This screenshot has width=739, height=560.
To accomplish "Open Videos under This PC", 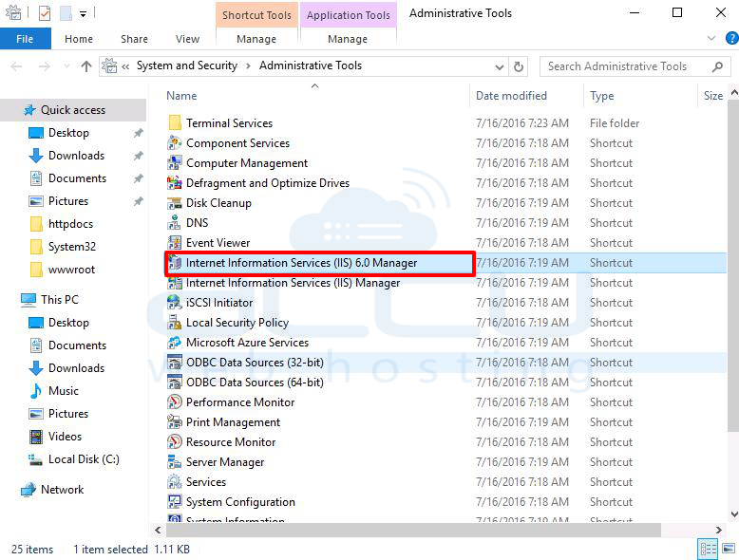I will [65, 437].
